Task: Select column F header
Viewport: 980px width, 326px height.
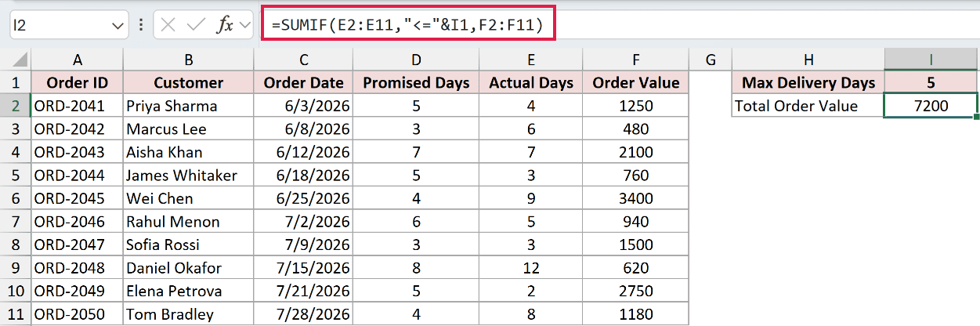Action: pos(636,59)
